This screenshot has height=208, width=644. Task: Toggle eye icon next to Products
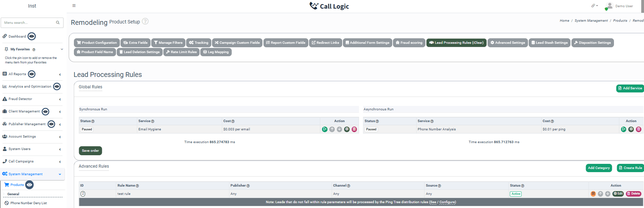pyautogui.click(x=30, y=185)
